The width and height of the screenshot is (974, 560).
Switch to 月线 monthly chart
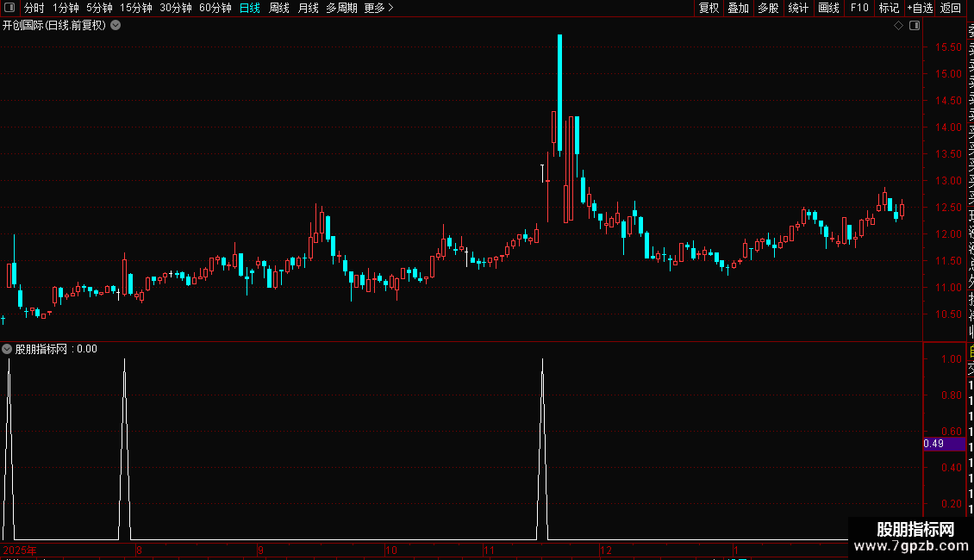point(308,8)
